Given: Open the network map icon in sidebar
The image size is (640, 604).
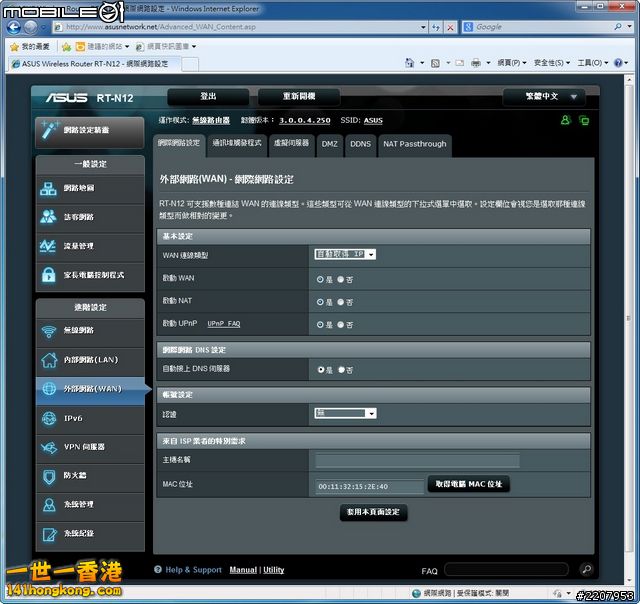Looking at the screenshot, I should tap(48, 188).
